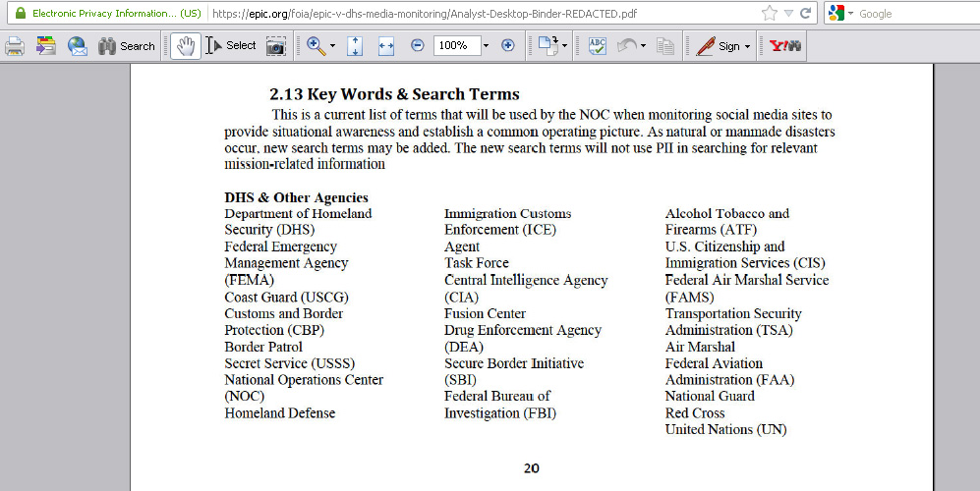Click the page number '20'

531,468
